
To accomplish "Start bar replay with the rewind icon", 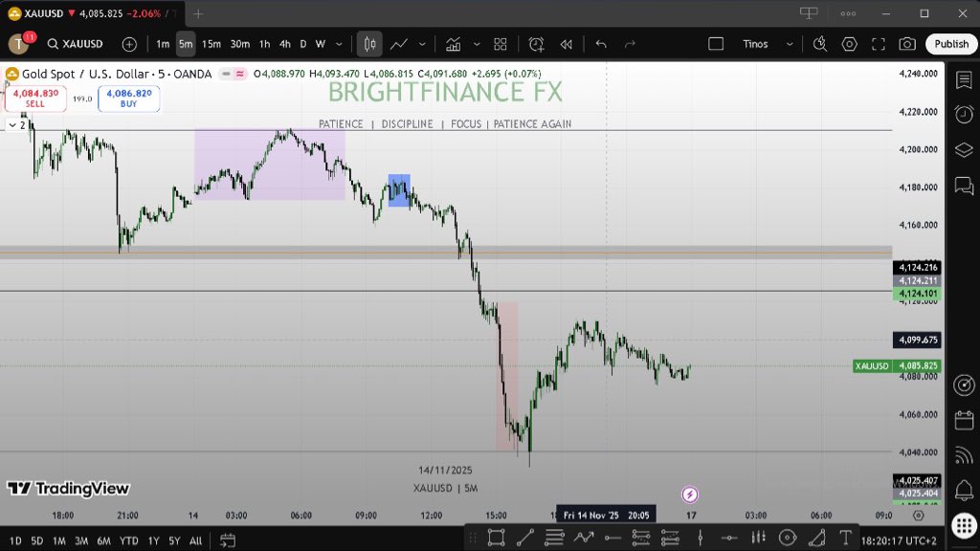I will click(567, 44).
